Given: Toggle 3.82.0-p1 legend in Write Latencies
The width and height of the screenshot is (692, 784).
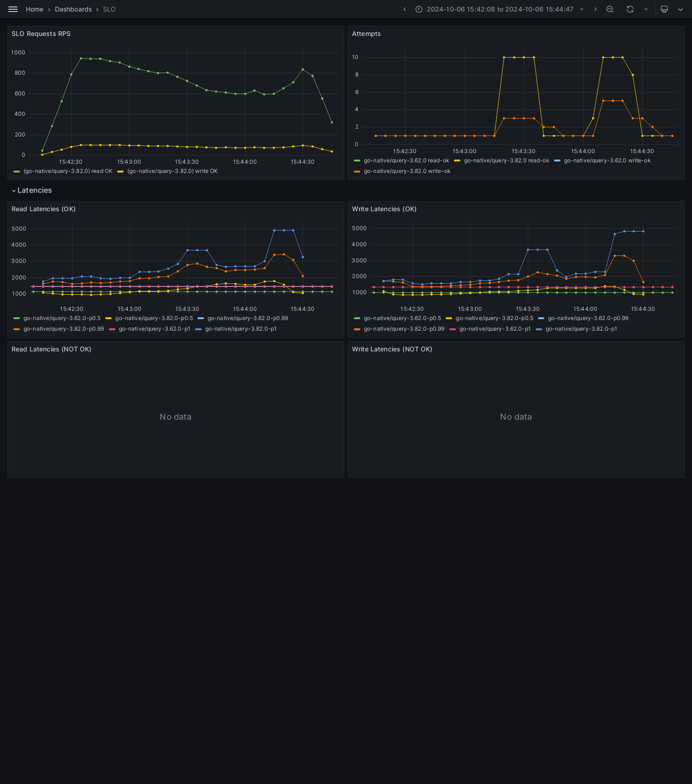Looking at the screenshot, I should click(581, 329).
